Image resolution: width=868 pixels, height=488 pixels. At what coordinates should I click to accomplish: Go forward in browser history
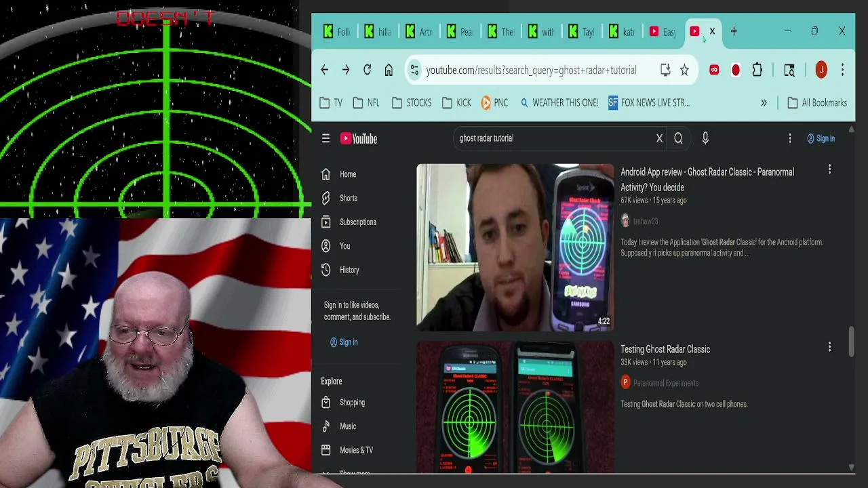(x=346, y=70)
